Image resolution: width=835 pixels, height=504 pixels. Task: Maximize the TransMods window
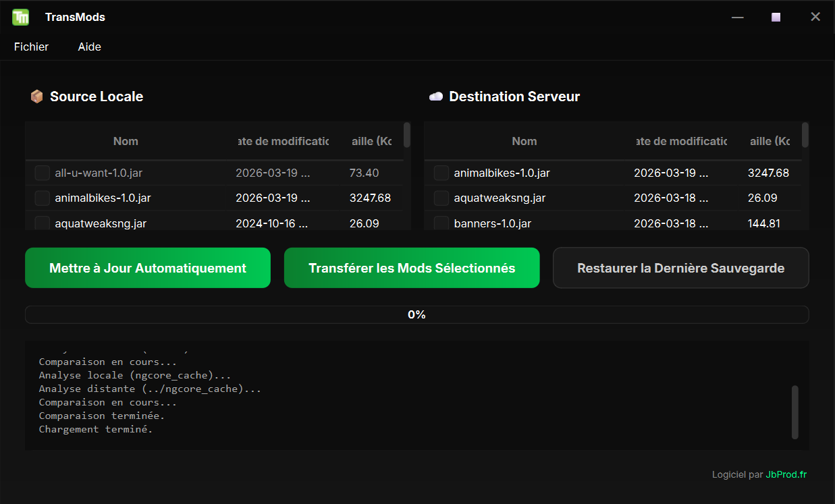(x=776, y=17)
